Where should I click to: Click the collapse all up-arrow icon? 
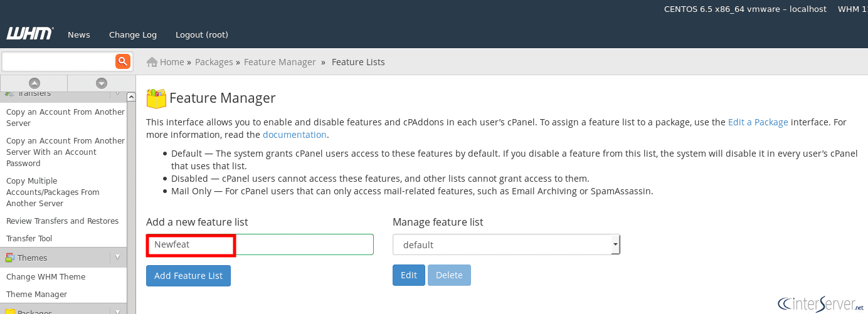pyautogui.click(x=34, y=83)
